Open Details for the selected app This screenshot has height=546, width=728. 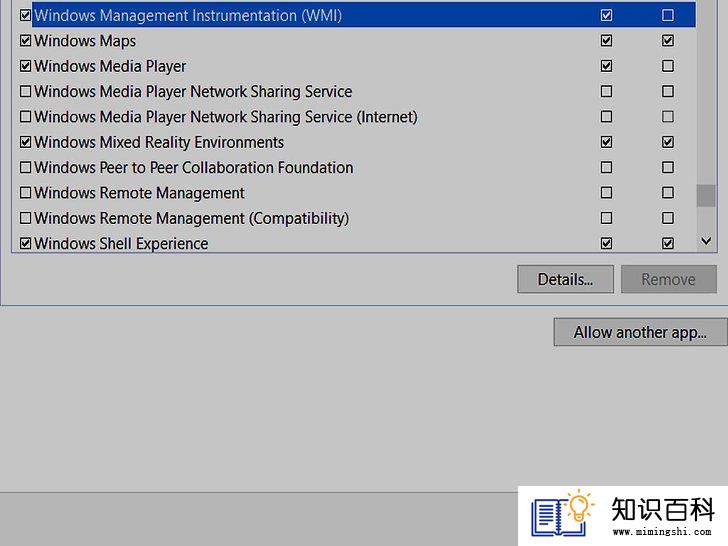566,280
